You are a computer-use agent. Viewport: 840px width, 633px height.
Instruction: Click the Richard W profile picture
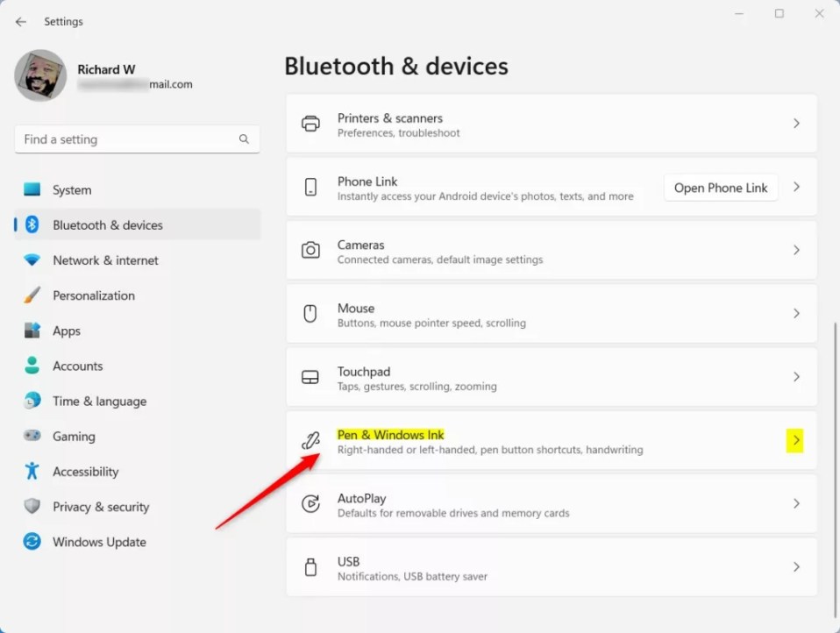pos(40,75)
